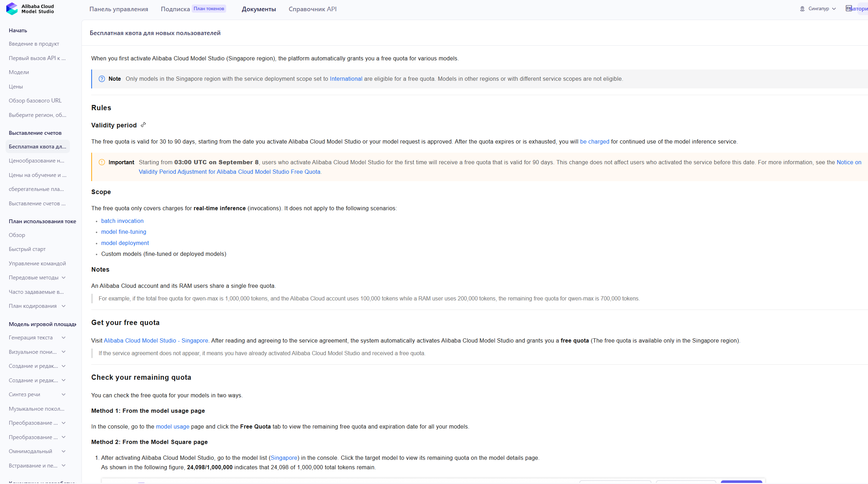Follow the International link in the Note
868x484 pixels.
tap(346, 79)
